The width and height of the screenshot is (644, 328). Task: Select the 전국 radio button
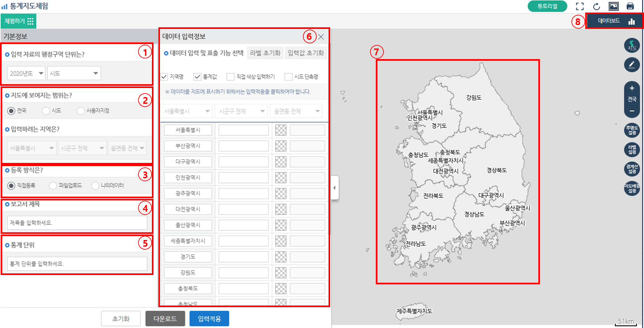[x=11, y=111]
